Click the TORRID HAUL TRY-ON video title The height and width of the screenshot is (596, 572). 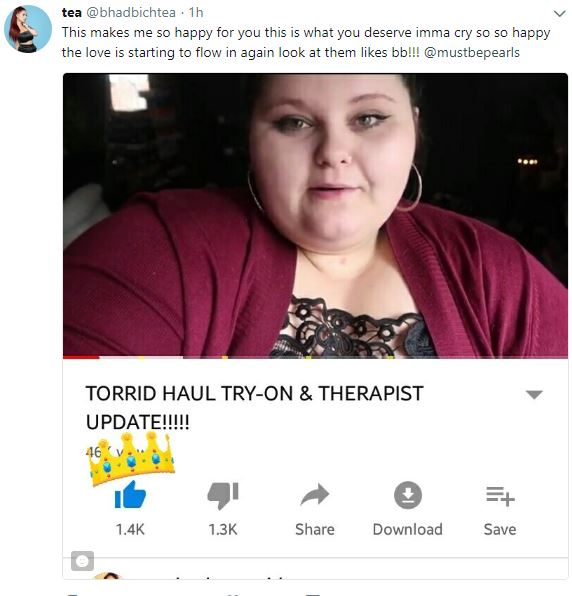point(254,407)
